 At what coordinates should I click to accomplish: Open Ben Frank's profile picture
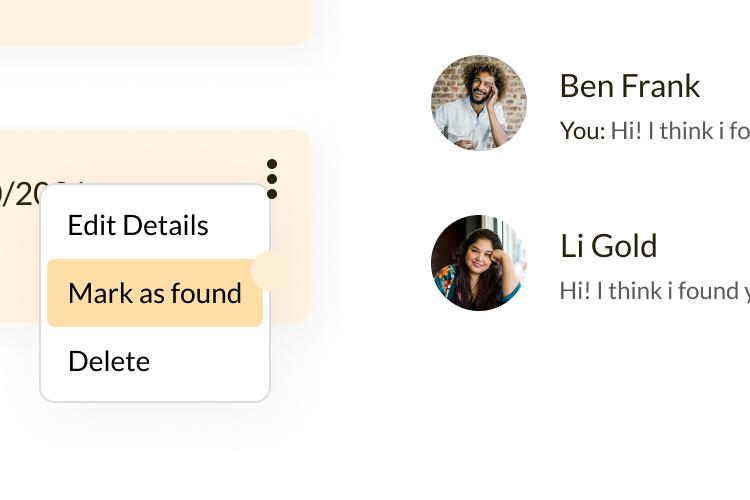(x=479, y=103)
